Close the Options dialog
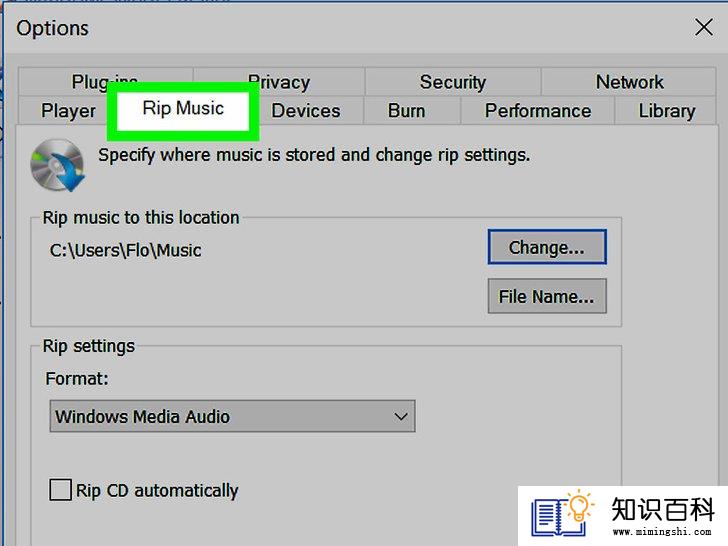728x546 pixels. pyautogui.click(x=704, y=27)
